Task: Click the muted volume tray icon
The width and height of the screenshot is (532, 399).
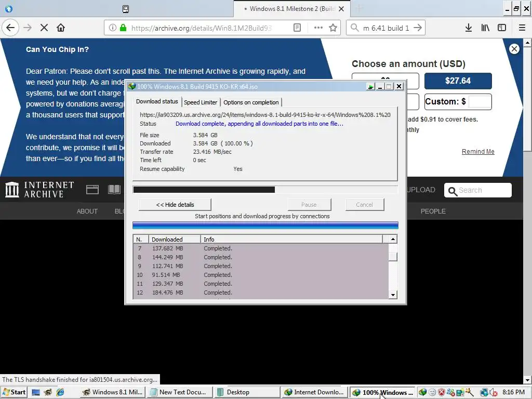Action: click(494, 393)
